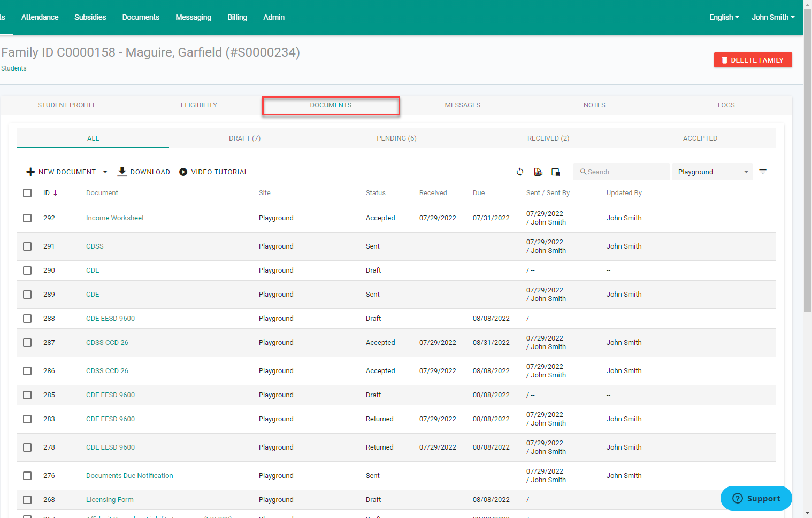
Task: Open the Admin menu
Action: [273, 17]
